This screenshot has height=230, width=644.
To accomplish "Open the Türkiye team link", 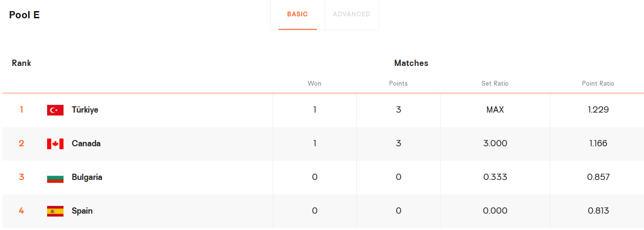I will (85, 110).
